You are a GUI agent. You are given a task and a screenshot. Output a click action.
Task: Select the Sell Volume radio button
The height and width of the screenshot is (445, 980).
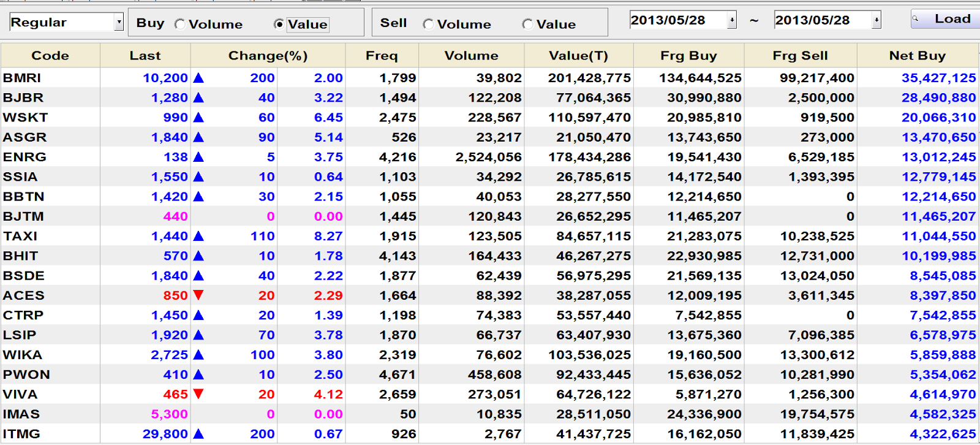coord(428,25)
